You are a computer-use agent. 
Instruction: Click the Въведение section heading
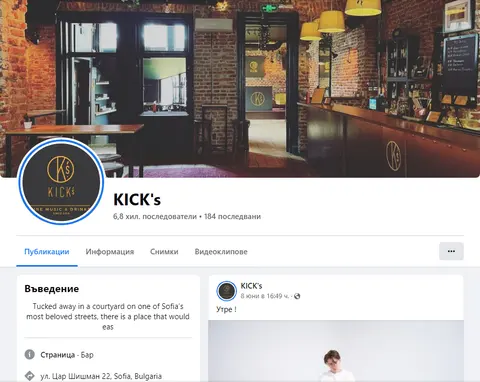tap(52, 289)
